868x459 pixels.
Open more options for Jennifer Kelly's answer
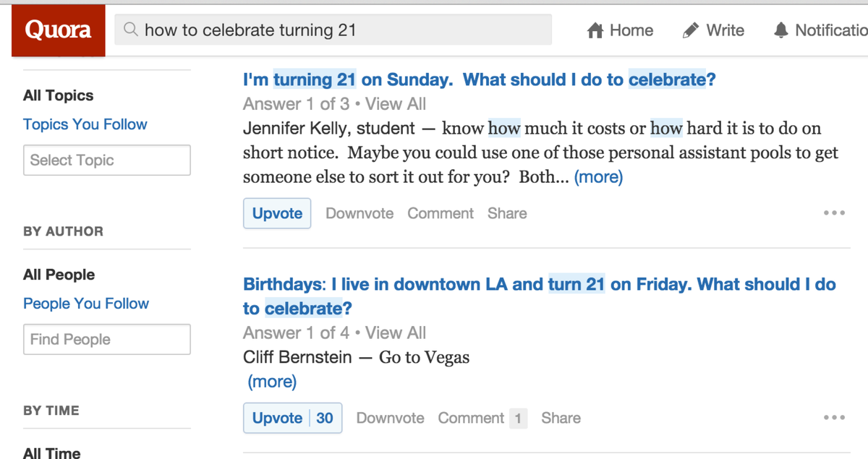pyautogui.click(x=834, y=213)
